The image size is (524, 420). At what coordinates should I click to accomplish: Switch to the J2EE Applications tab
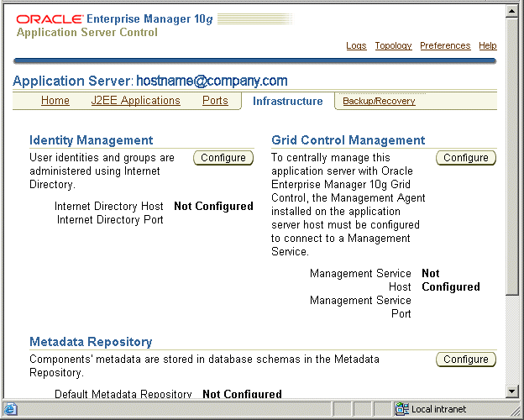coord(136,100)
